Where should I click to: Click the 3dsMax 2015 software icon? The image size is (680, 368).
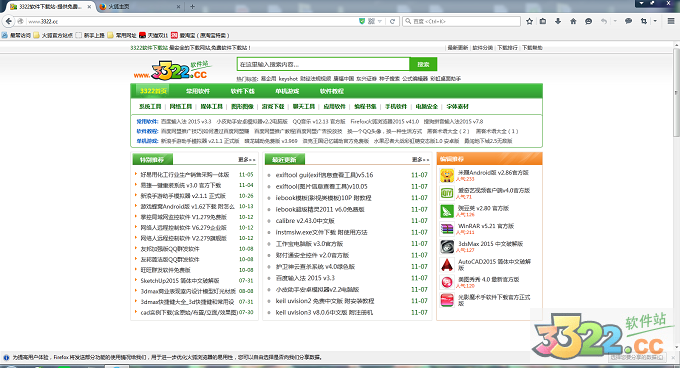447,246
